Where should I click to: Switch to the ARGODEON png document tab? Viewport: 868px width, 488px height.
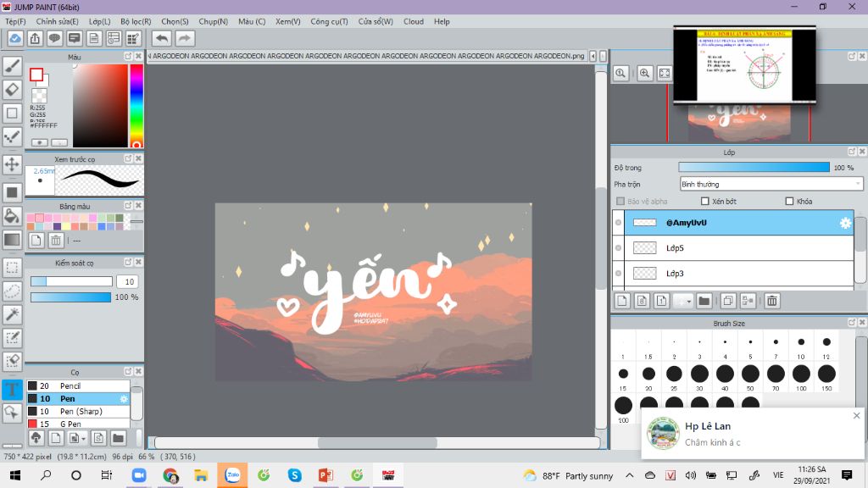pos(368,56)
